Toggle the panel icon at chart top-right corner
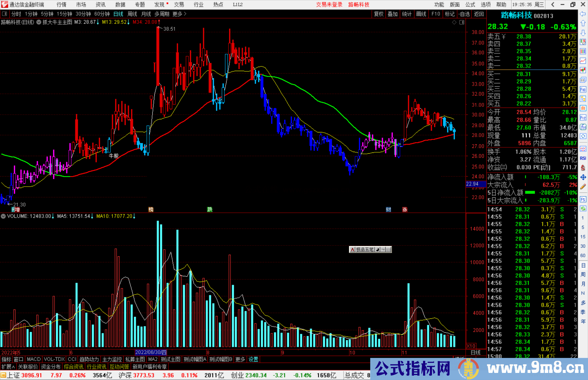Screen dimensions: 588x380 coord(462,22)
